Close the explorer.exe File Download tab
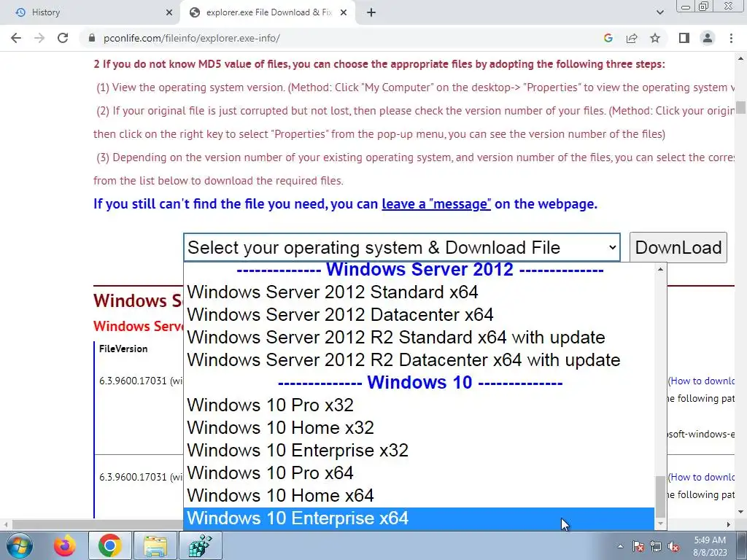The image size is (747, 560). 344,12
